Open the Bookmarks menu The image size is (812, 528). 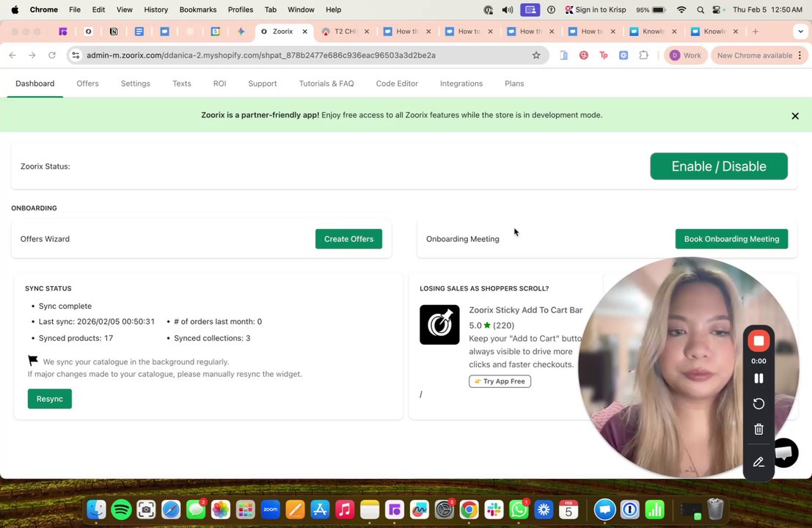pos(198,10)
